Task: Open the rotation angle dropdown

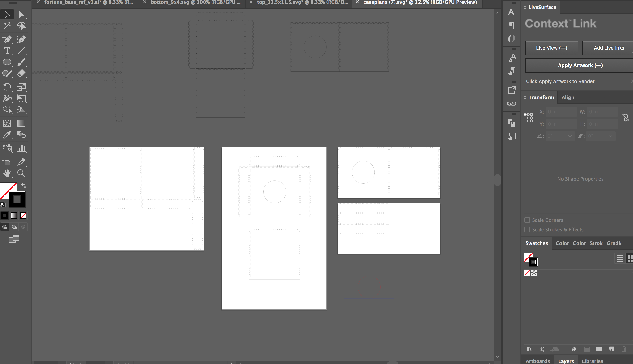Action: [x=570, y=136]
